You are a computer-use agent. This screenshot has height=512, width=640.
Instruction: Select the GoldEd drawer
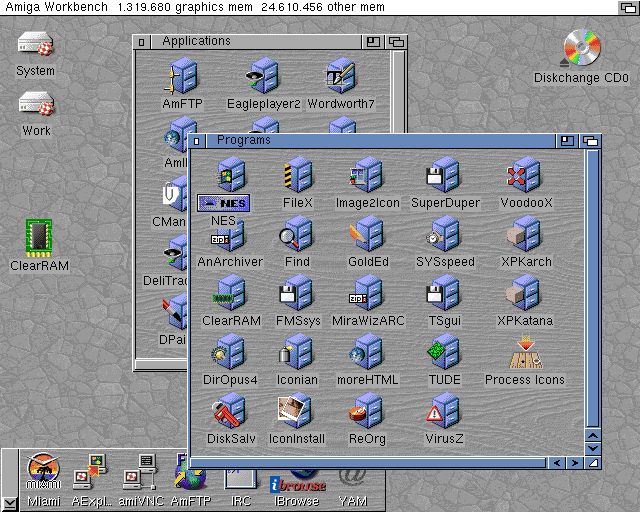[367, 234]
